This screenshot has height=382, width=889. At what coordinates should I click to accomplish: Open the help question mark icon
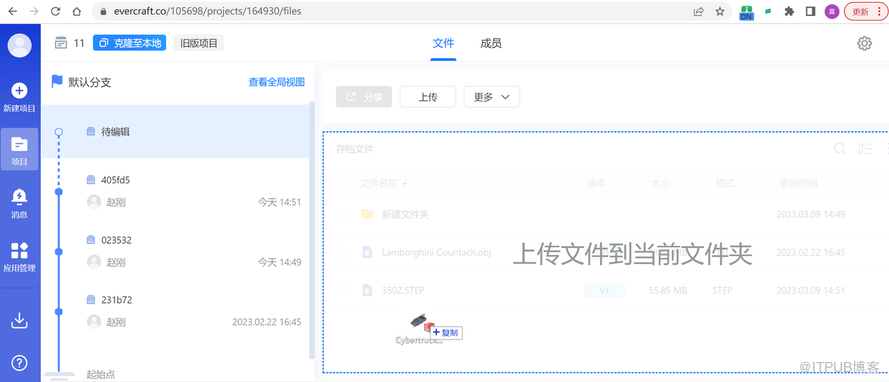[19, 363]
